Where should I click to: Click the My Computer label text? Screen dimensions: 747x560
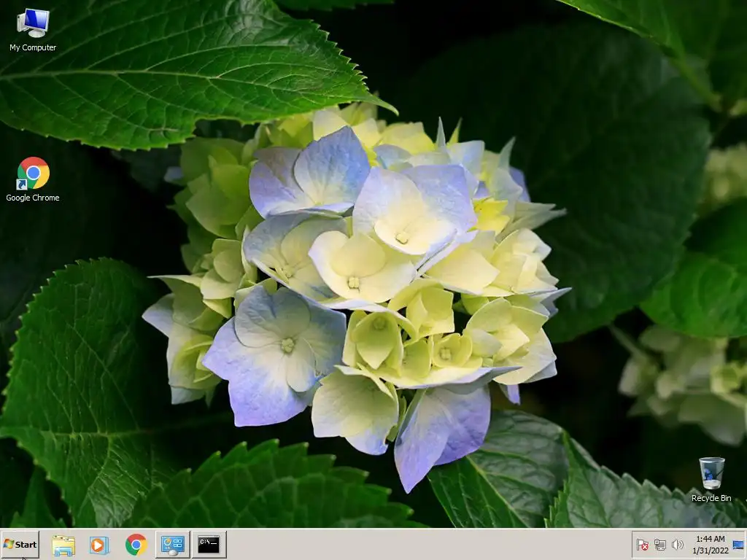(x=33, y=47)
